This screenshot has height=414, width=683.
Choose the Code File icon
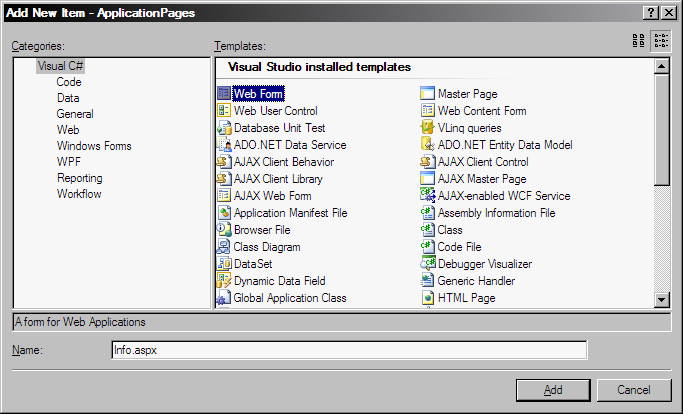[x=427, y=246]
